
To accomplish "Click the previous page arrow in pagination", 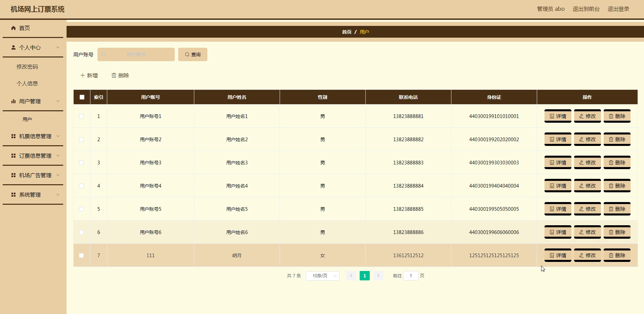I will [x=351, y=276].
